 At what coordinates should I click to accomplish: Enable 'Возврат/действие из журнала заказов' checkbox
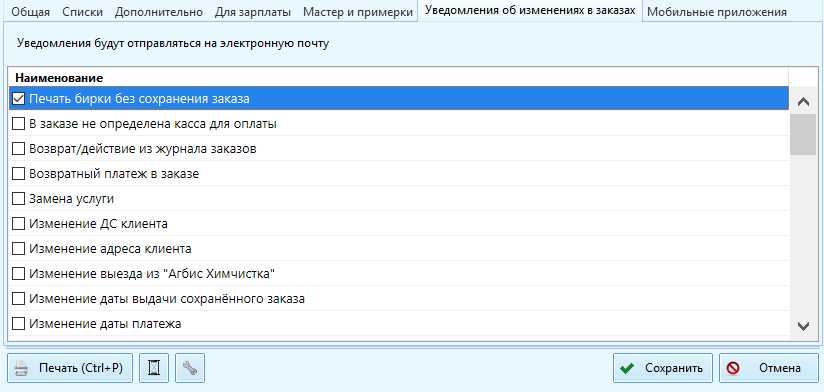18,149
